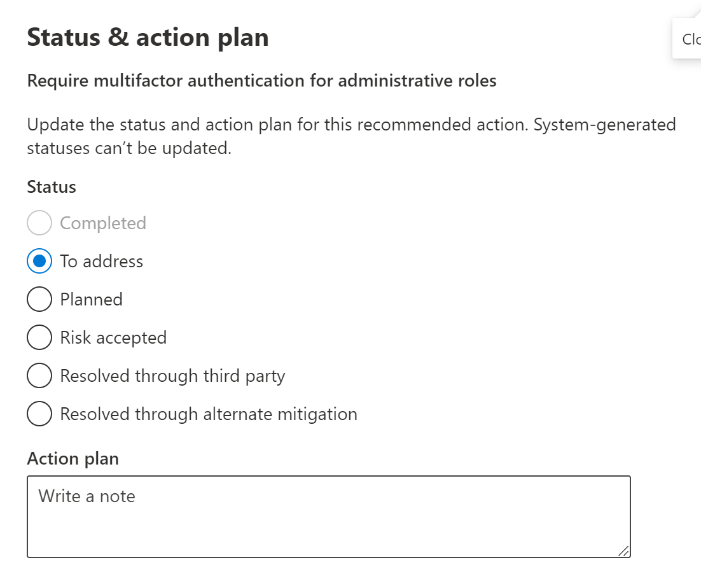This screenshot has width=701, height=588.
Task: Select the Planned radio button circle
Action: tap(39, 300)
